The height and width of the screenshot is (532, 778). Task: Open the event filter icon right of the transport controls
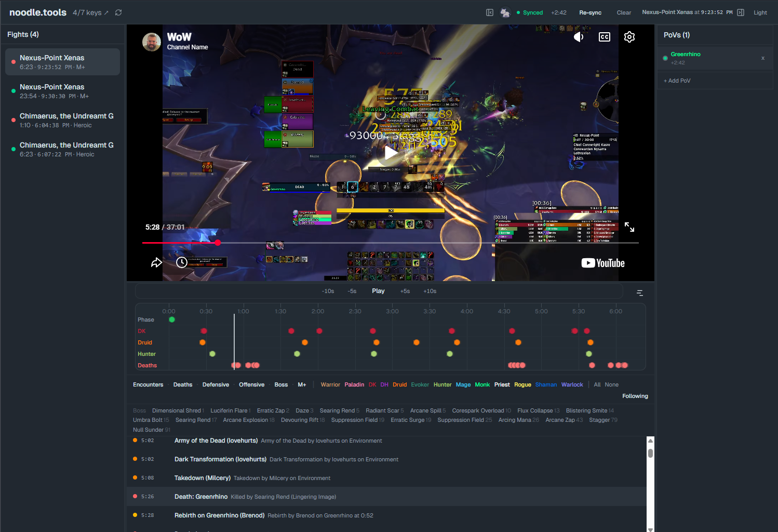pyautogui.click(x=639, y=293)
